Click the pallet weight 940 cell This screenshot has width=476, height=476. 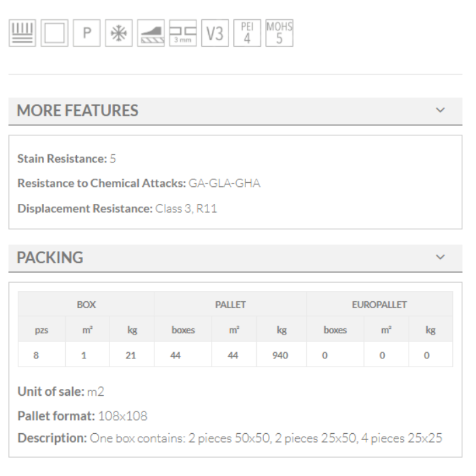click(x=280, y=355)
